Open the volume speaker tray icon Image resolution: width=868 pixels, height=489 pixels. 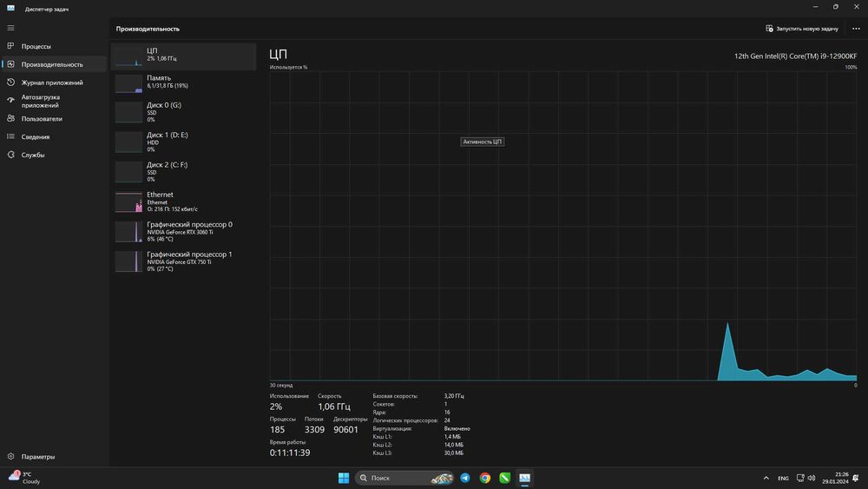click(812, 478)
